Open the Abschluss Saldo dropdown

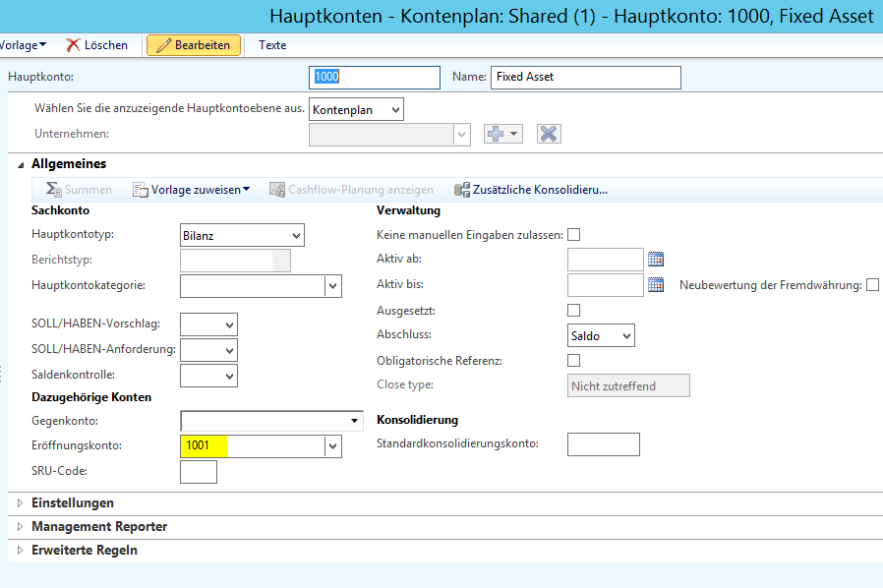pyautogui.click(x=601, y=336)
